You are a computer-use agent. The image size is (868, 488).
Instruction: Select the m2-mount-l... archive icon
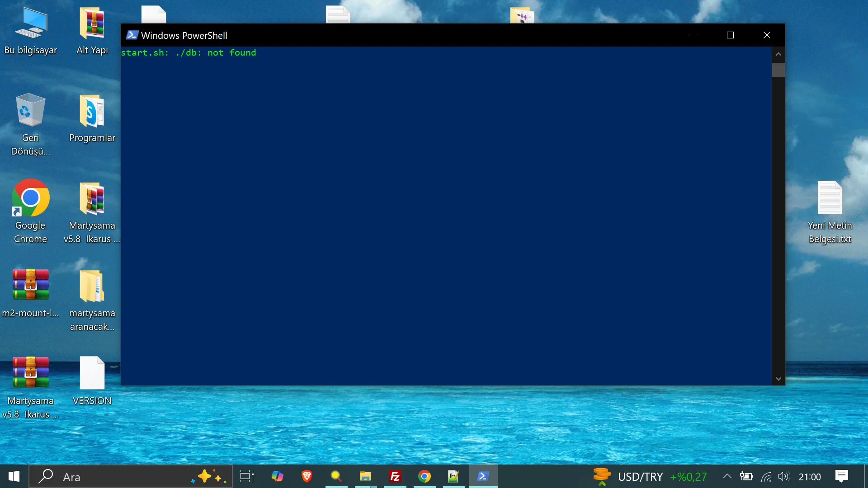[31, 293]
